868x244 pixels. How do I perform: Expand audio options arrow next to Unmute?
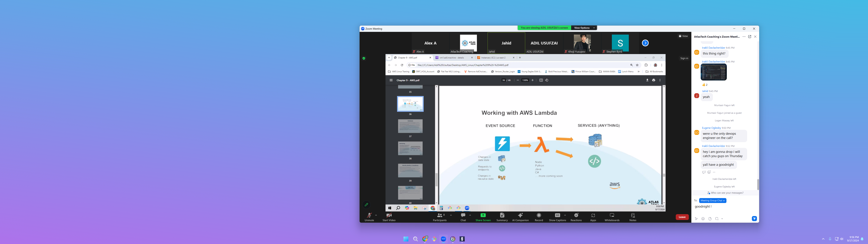[376, 215]
